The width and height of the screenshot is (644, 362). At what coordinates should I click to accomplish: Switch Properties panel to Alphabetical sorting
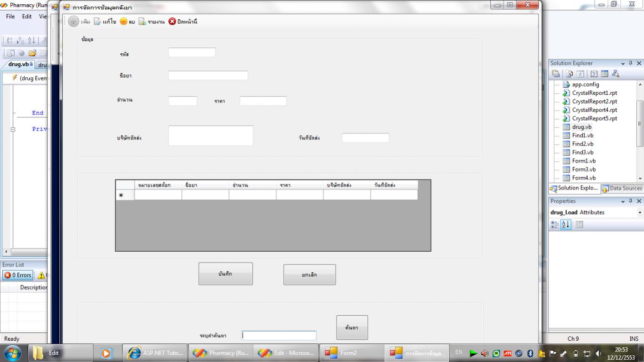click(x=566, y=225)
